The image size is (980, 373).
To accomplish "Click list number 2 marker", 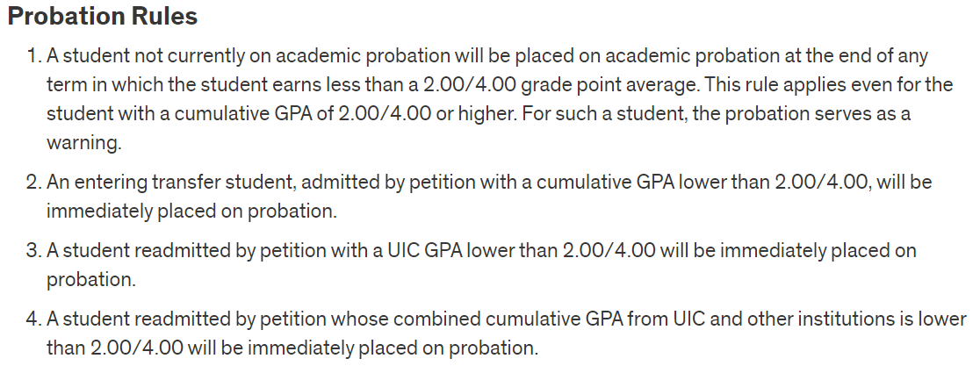I will coord(33,183).
